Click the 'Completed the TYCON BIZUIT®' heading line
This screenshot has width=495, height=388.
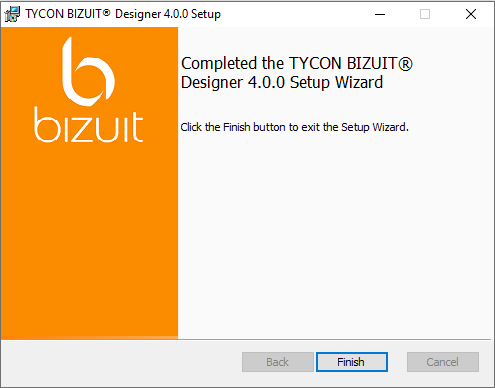[x=297, y=63]
